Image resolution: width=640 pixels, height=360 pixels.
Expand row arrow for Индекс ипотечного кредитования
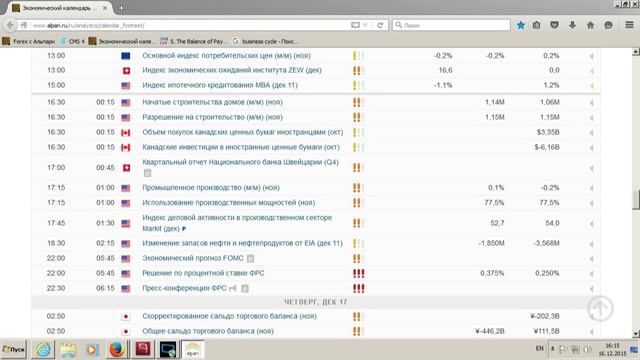click(x=591, y=86)
